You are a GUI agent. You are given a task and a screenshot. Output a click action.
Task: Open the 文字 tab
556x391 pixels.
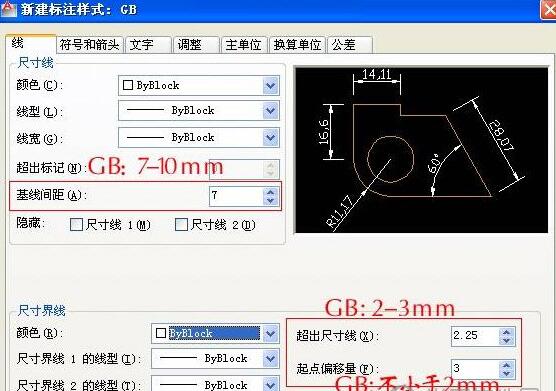[x=148, y=45]
